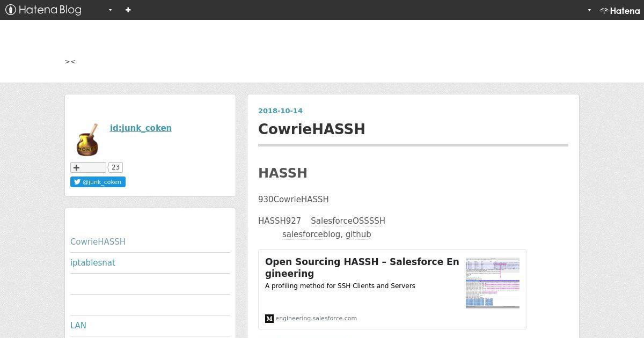The image size is (644, 338).
Task: Open the SalesforceOSSSSH link
Action: coord(348,221)
